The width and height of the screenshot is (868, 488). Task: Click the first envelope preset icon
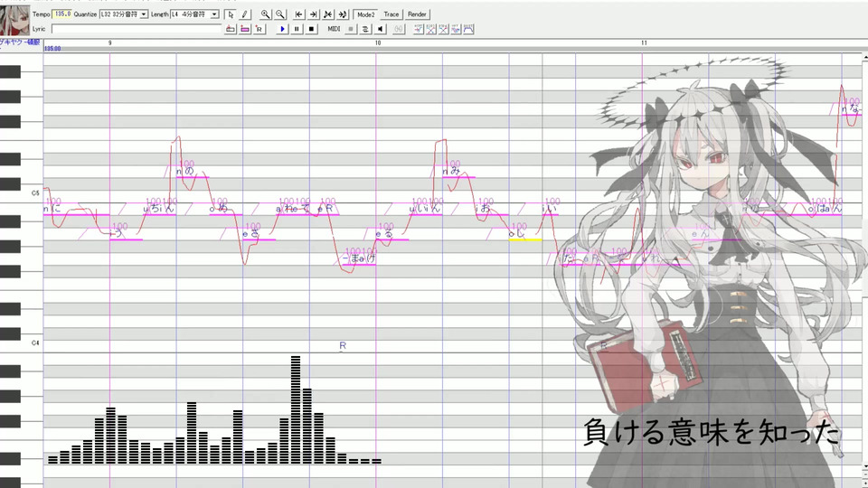(x=419, y=29)
